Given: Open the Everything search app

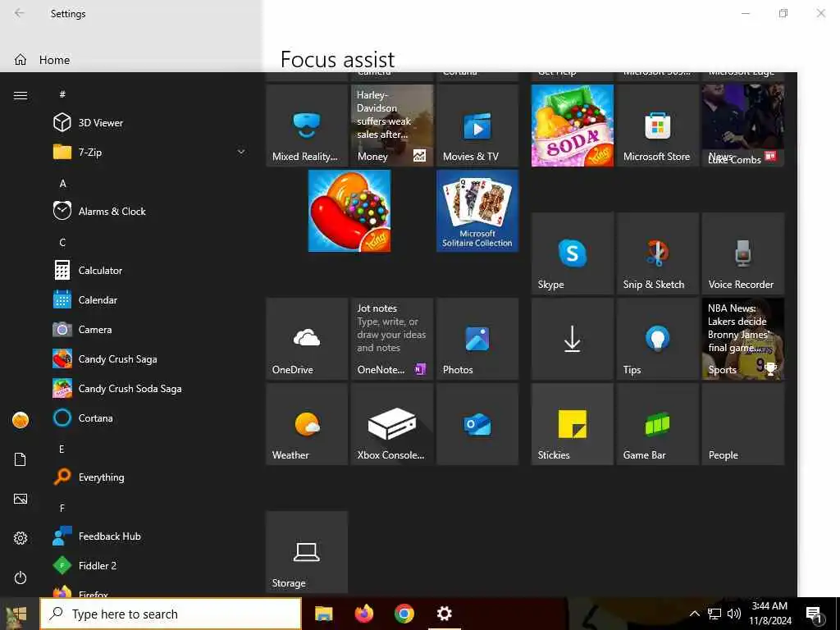Looking at the screenshot, I should (148, 477).
